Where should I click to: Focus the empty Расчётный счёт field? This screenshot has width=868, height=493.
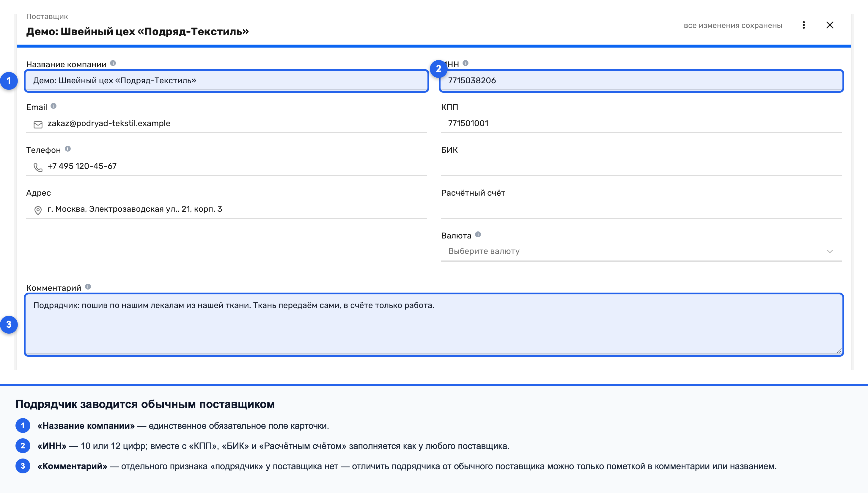[641, 209]
